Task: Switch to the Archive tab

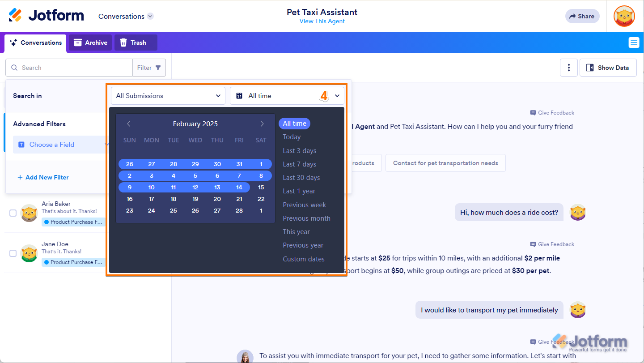Action: (x=90, y=43)
